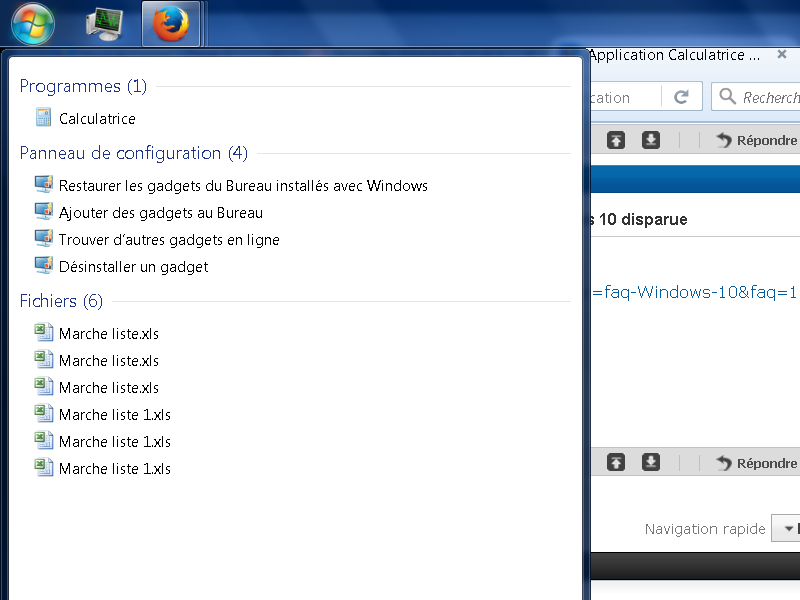The image size is (800, 600).
Task: Switch to Firefox in the taskbar
Action: (171, 24)
